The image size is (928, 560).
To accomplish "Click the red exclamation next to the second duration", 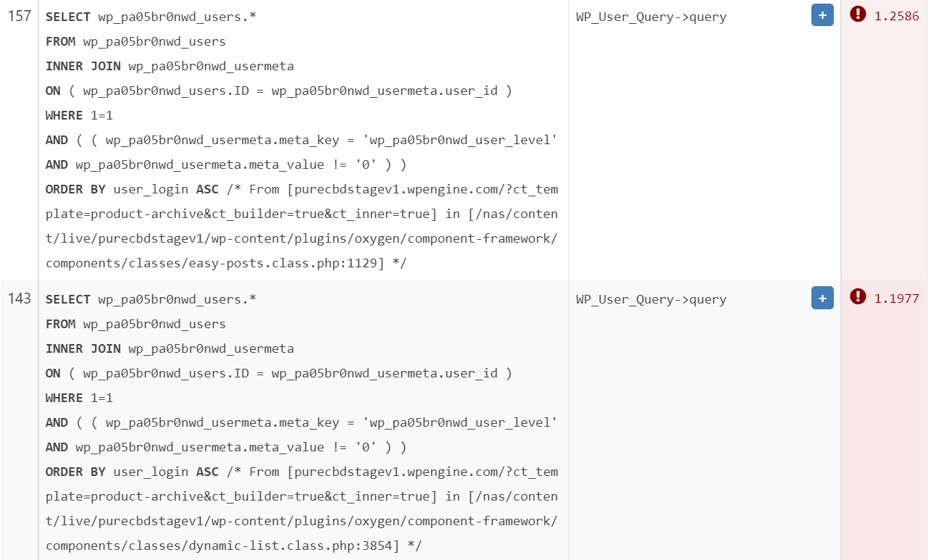I will 859,298.
